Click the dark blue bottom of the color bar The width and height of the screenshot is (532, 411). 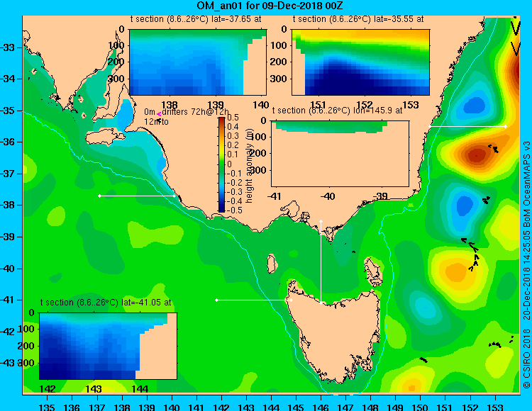221,209
